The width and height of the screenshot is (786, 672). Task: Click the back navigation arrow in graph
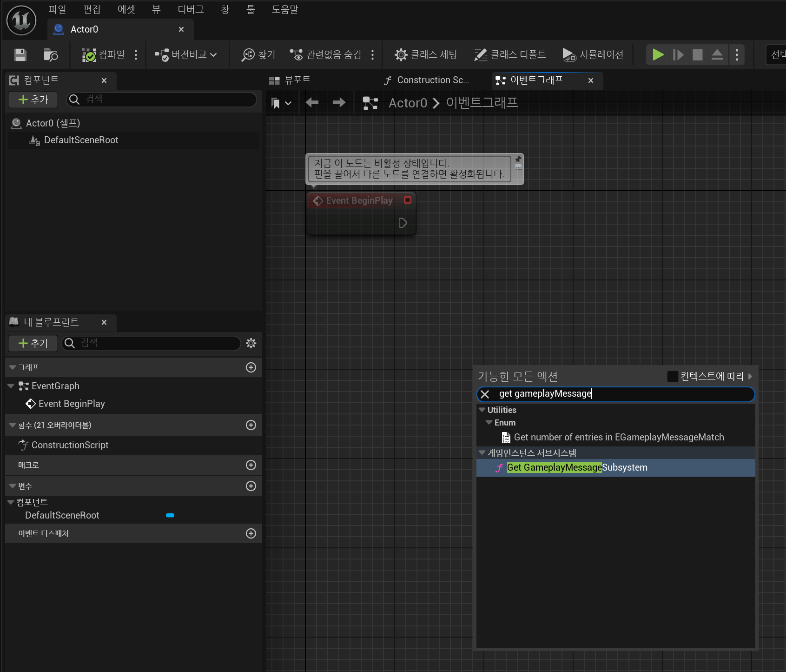point(312,102)
